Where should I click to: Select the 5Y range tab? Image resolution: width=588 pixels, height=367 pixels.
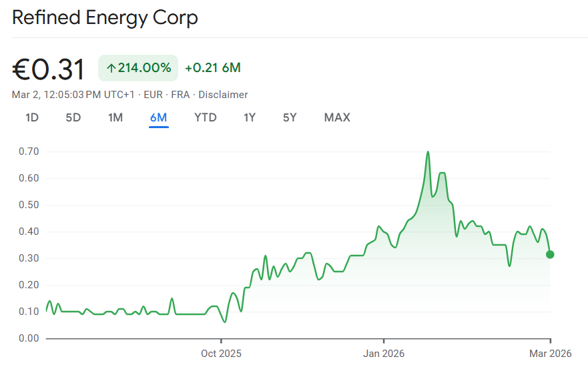click(x=290, y=118)
